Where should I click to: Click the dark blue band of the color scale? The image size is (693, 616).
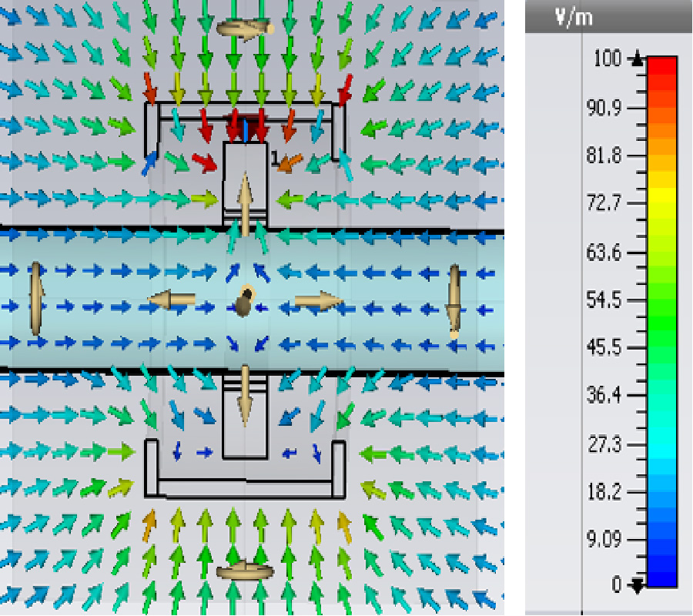pyautogui.click(x=662, y=566)
